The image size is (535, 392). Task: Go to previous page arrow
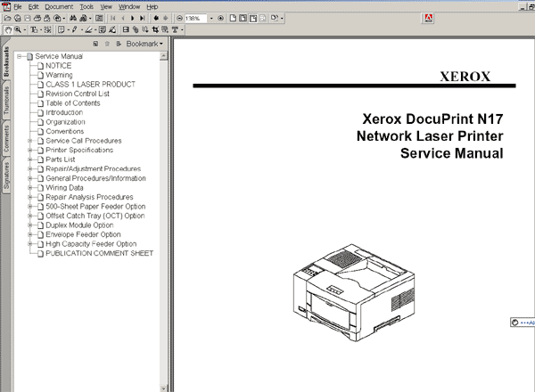[x=123, y=18]
